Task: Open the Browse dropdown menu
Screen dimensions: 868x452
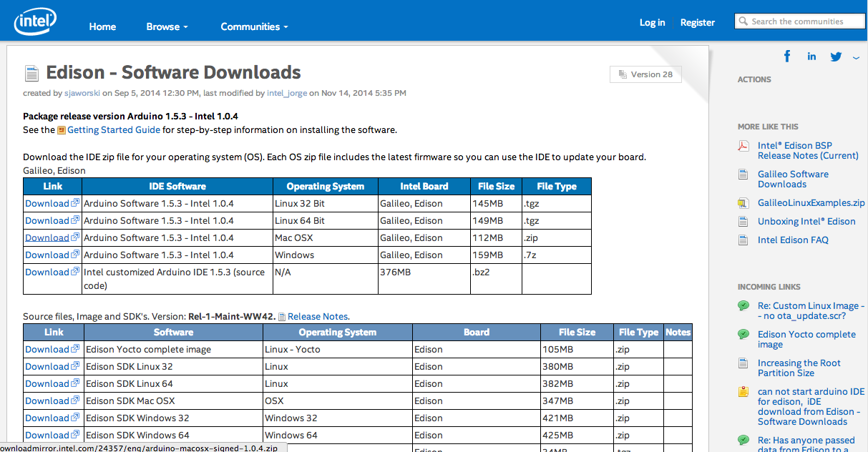Action: [167, 26]
